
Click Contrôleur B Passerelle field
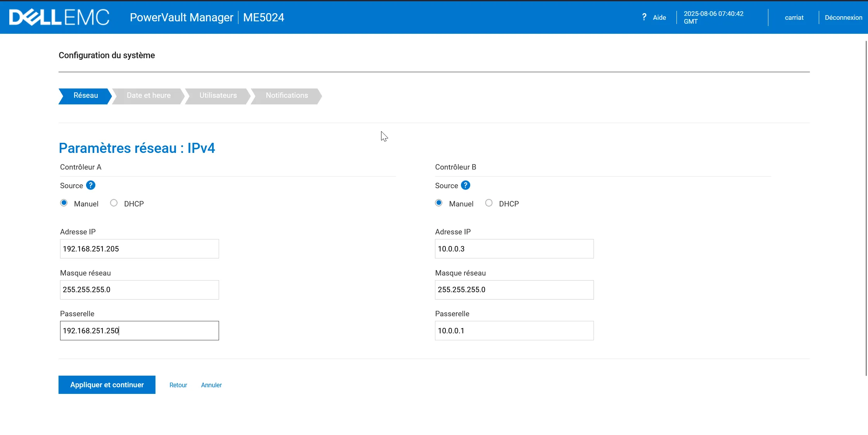click(x=514, y=331)
